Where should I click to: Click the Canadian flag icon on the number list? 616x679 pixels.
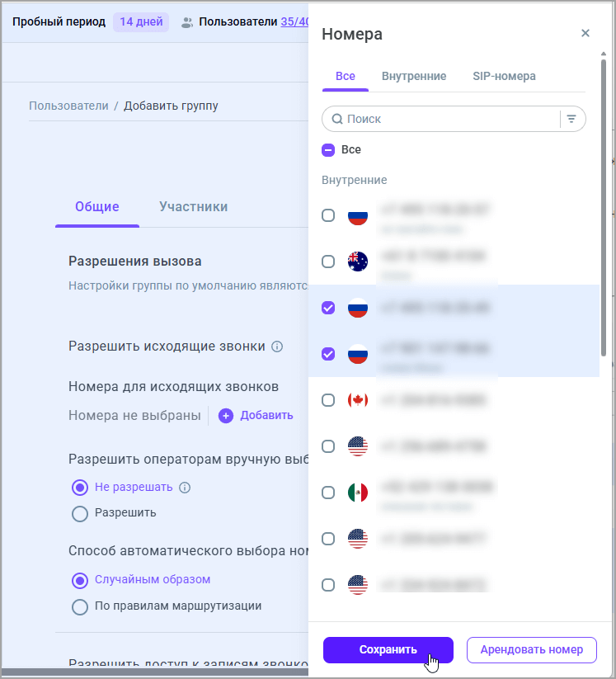357,400
